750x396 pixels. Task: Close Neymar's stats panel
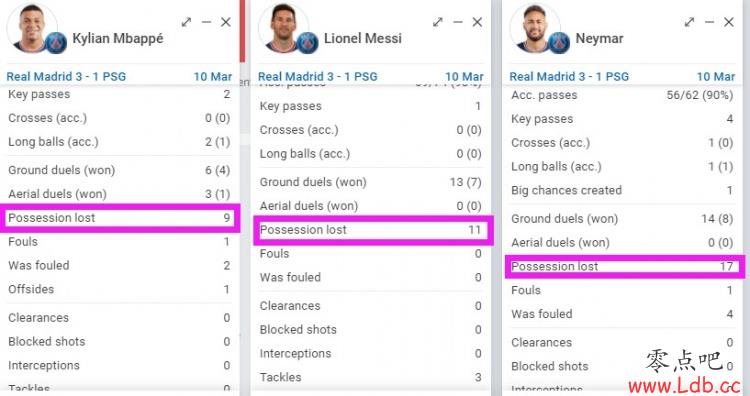point(729,22)
